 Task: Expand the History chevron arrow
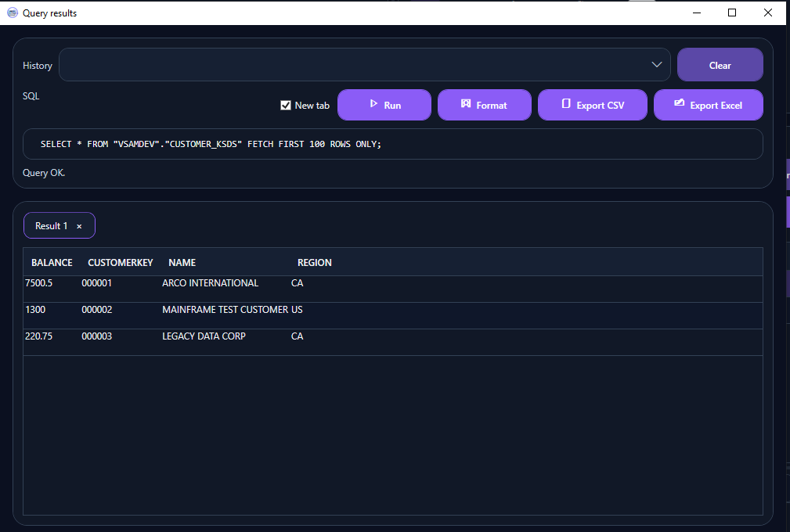click(656, 64)
